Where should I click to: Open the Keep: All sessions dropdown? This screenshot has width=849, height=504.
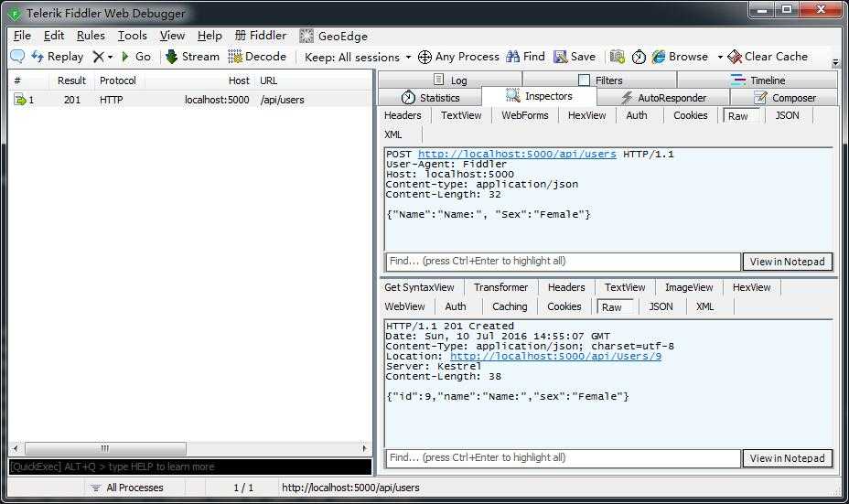358,57
